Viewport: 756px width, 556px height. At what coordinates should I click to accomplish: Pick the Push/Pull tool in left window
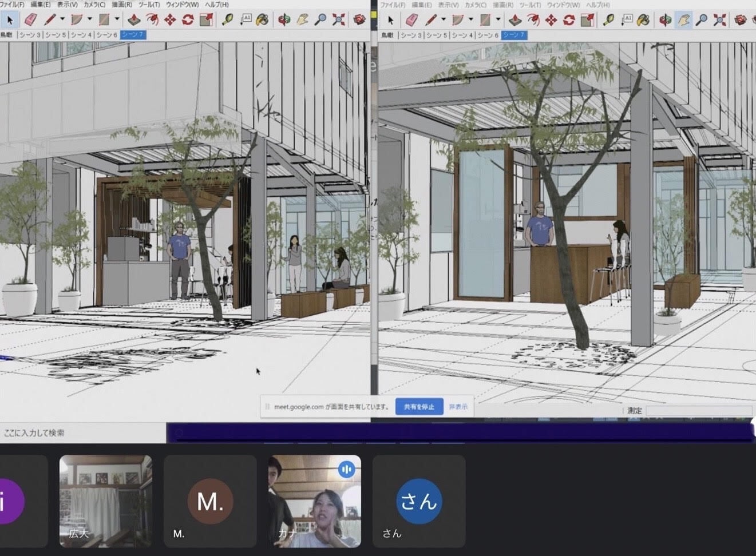(134, 20)
